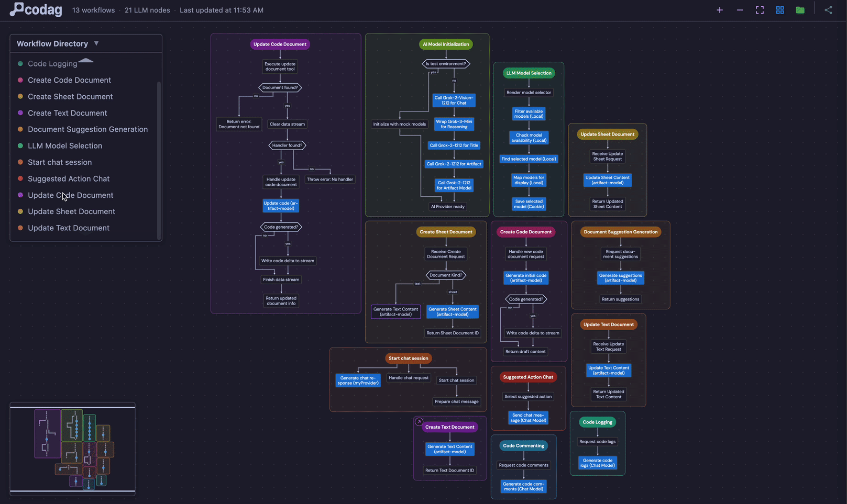Click the Update Sheet Document header node

pyautogui.click(x=607, y=135)
